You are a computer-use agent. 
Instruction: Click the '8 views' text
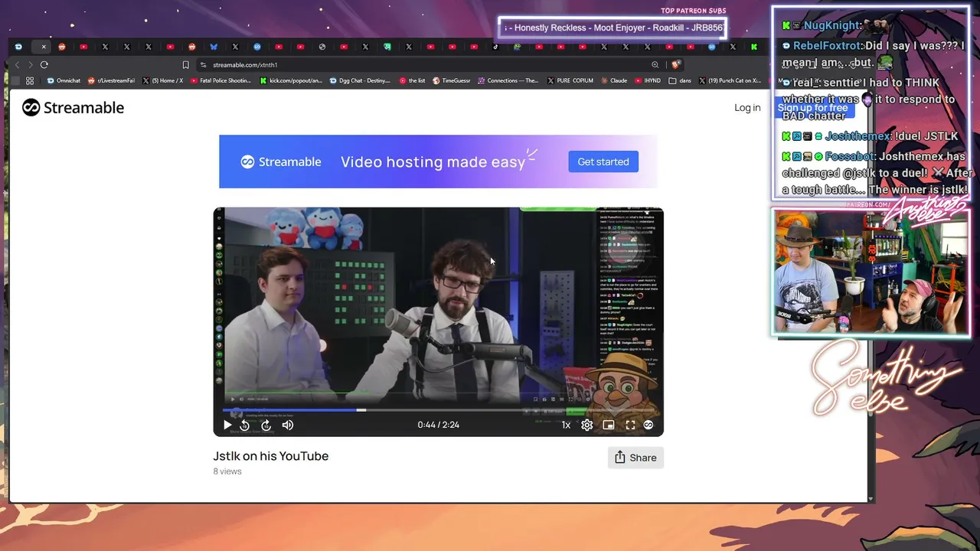coord(227,471)
